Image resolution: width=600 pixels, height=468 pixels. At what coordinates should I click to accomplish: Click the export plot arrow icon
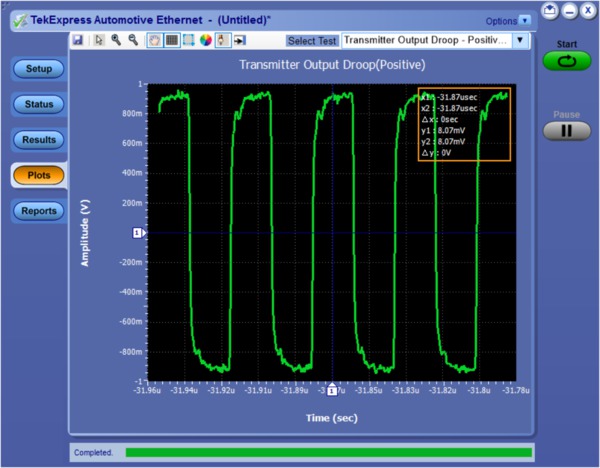[240, 40]
